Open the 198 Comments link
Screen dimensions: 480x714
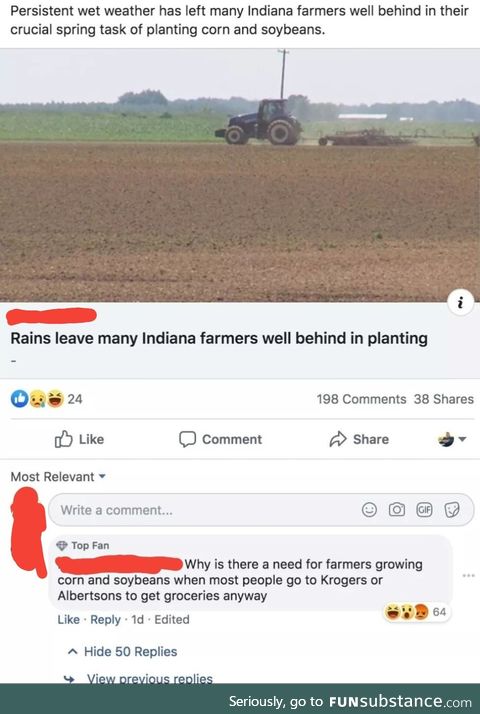pos(361,399)
